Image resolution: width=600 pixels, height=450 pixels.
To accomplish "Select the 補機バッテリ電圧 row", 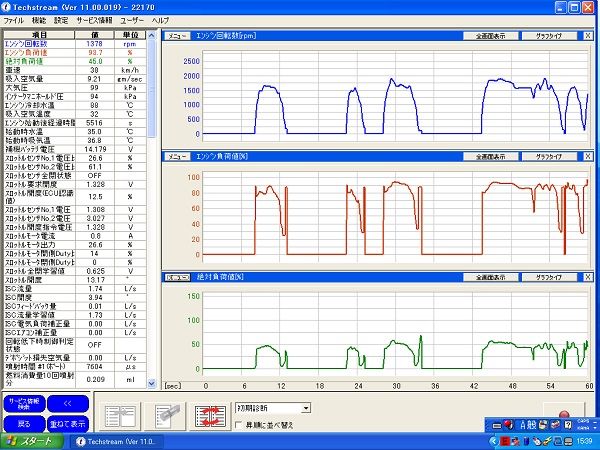I will [x=75, y=149].
